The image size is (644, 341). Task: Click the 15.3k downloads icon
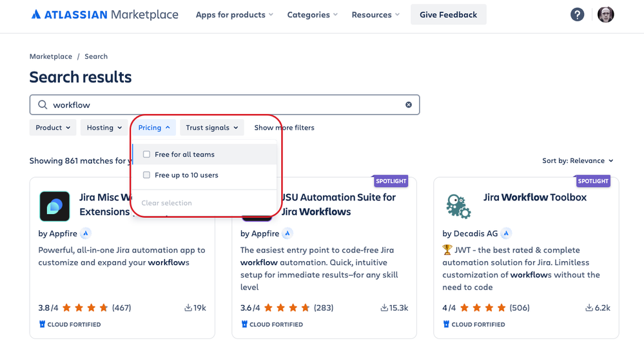(x=384, y=307)
